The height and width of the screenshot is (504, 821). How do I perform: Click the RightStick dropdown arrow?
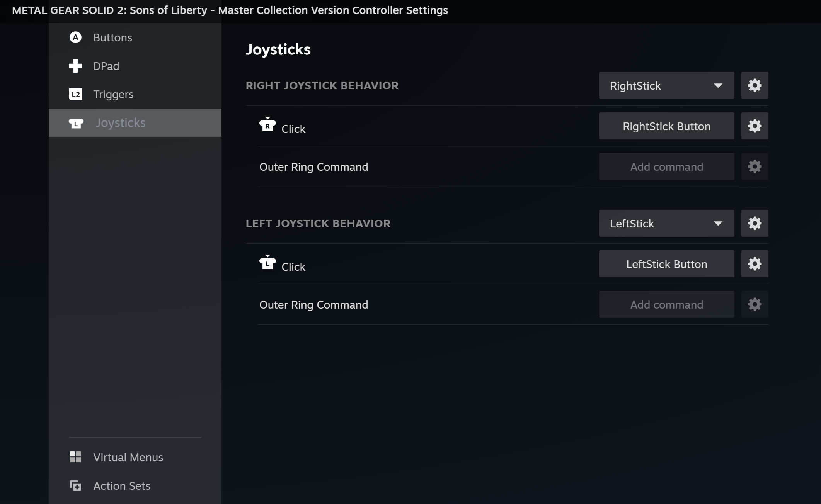(x=718, y=85)
